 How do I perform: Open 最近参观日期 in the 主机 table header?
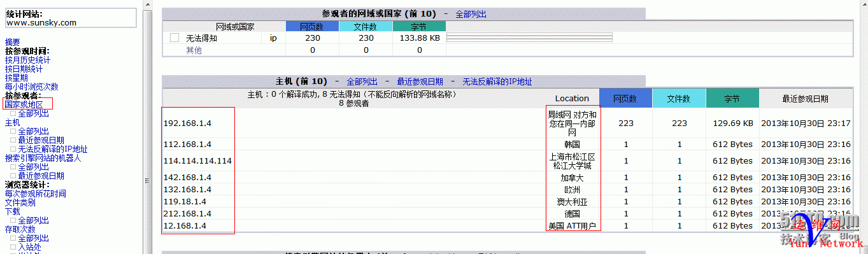[420, 81]
